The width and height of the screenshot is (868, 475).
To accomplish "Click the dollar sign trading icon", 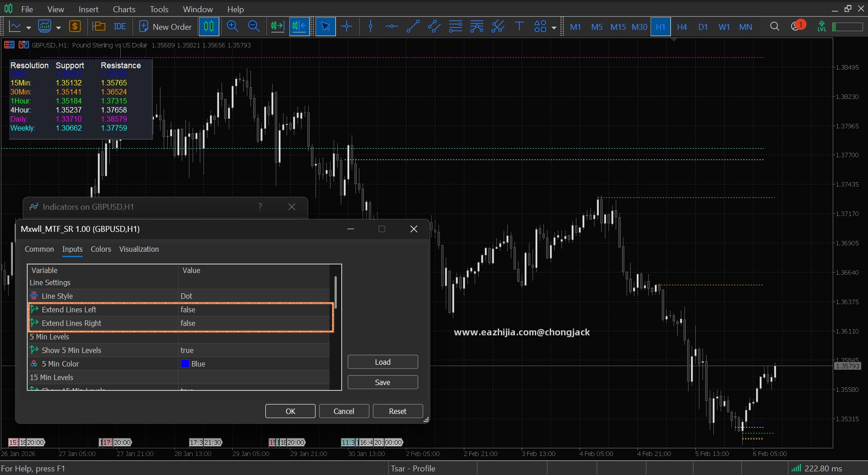I will tap(75, 27).
